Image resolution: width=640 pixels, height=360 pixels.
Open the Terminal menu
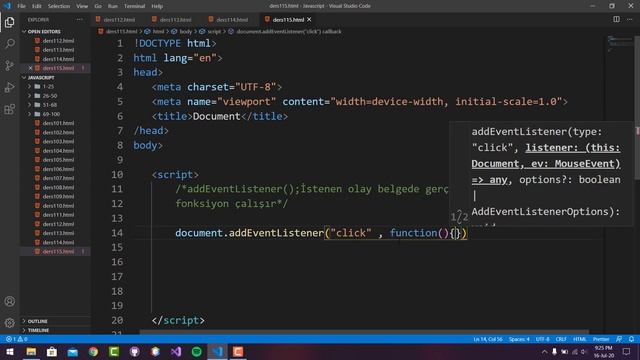coord(134,6)
